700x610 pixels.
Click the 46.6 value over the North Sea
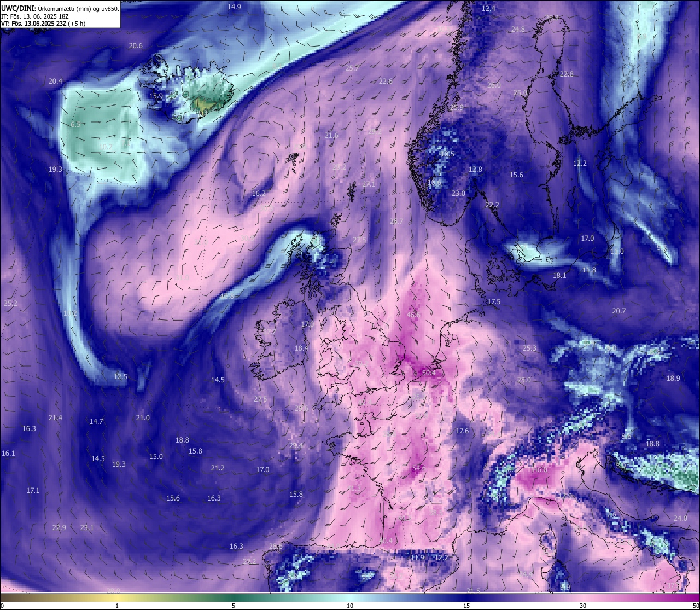tap(414, 315)
